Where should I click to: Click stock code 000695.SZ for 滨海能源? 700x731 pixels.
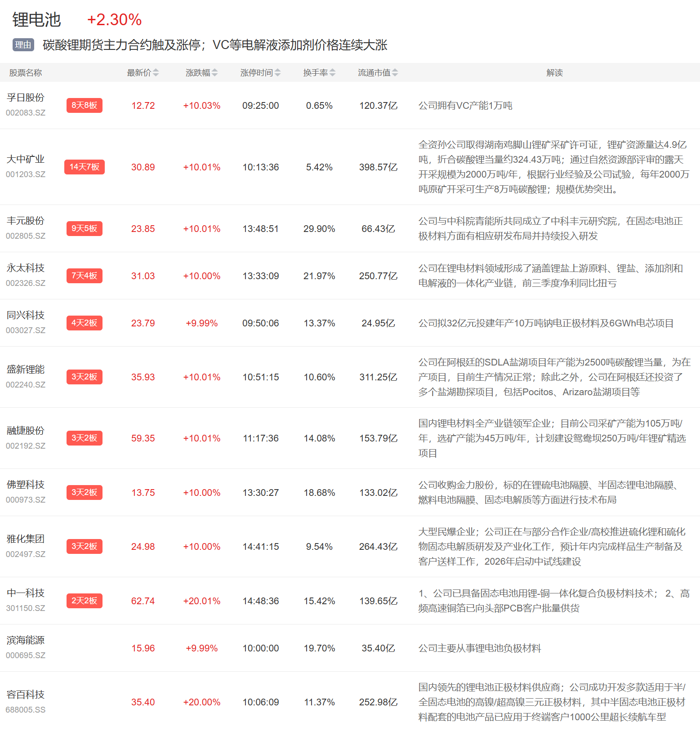[x=26, y=655]
